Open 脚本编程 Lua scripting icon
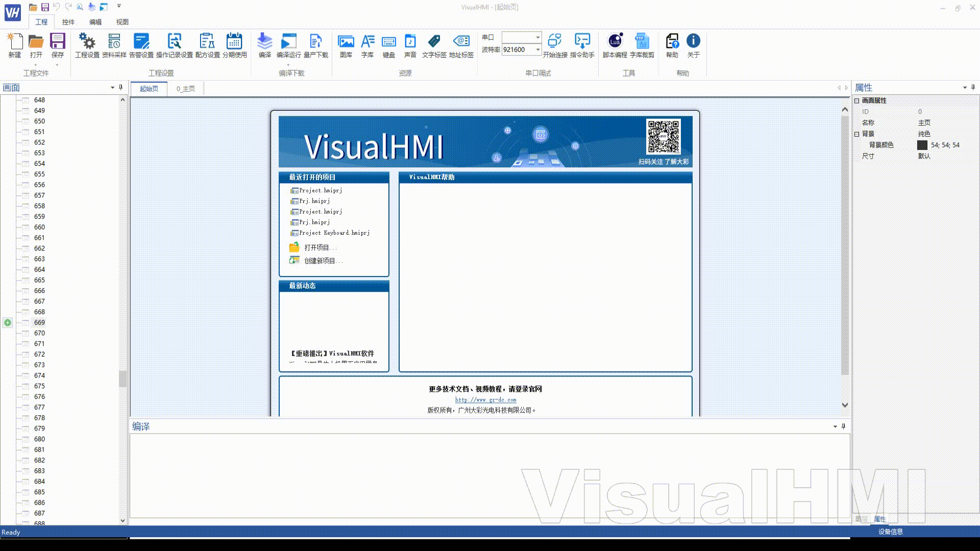 tap(615, 42)
